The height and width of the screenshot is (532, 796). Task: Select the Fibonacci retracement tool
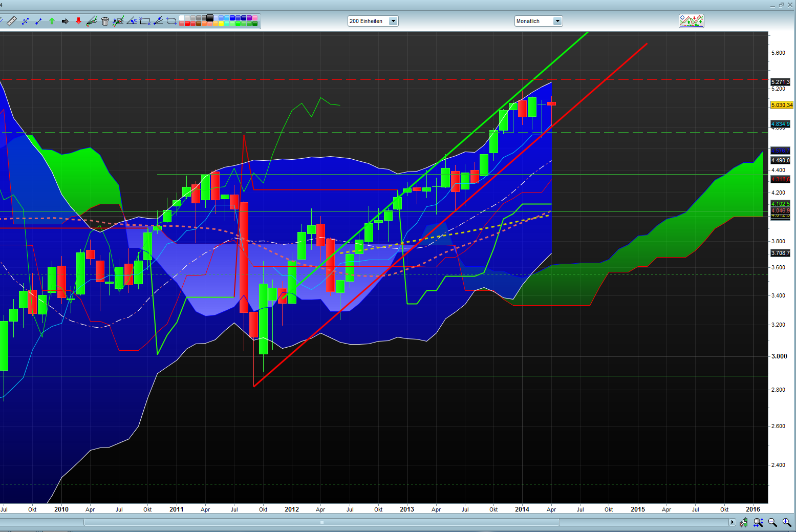(x=119, y=21)
